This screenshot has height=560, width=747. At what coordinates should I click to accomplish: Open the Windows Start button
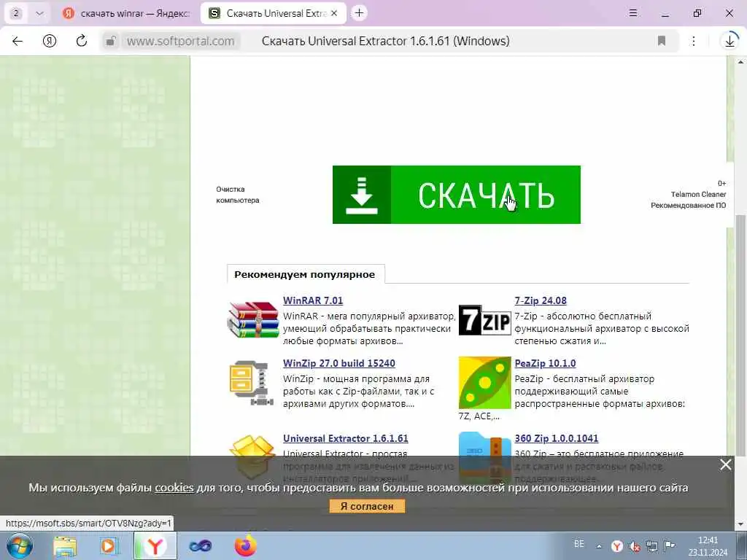click(x=19, y=545)
